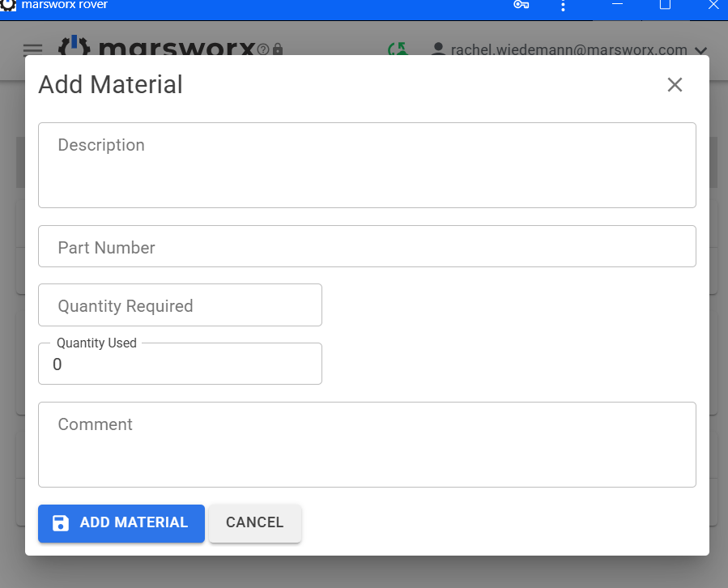Save with the Add Material button
The image size is (728, 588).
[x=121, y=523]
